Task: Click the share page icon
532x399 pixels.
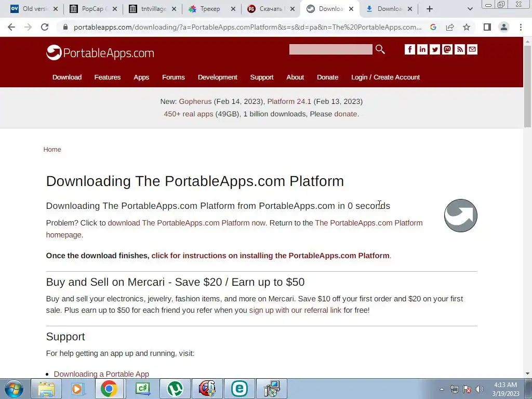Action: (450, 27)
